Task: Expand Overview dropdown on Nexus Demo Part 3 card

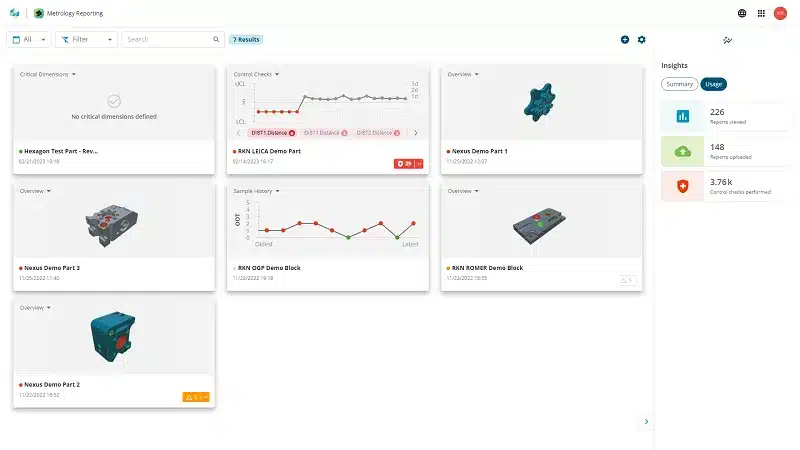Action: pos(35,191)
